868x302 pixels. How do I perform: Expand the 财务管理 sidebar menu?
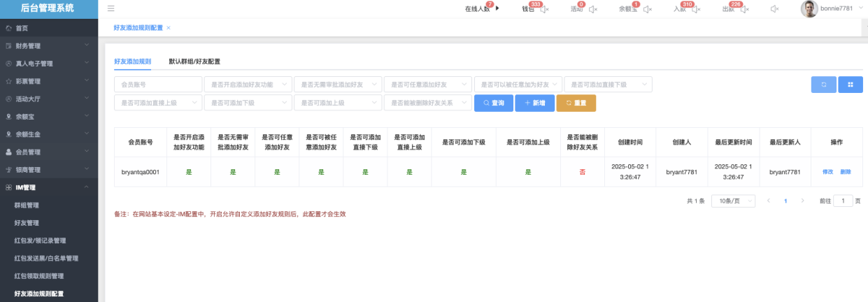click(x=49, y=45)
